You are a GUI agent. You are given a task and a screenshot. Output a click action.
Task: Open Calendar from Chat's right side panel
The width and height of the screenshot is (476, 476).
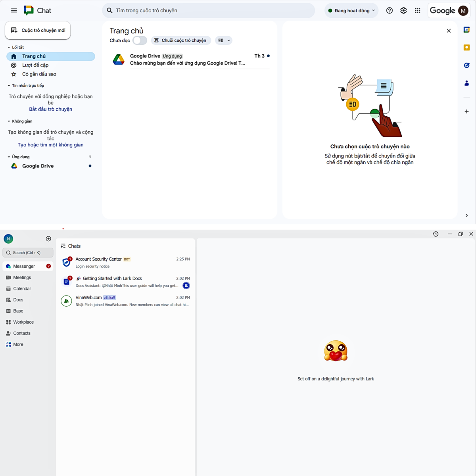coord(467,30)
